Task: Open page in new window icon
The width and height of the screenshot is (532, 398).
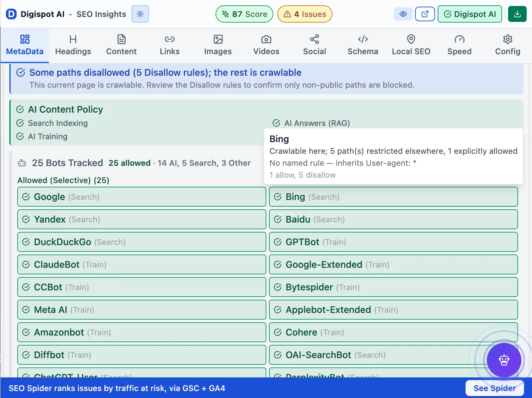Action: pos(425,14)
